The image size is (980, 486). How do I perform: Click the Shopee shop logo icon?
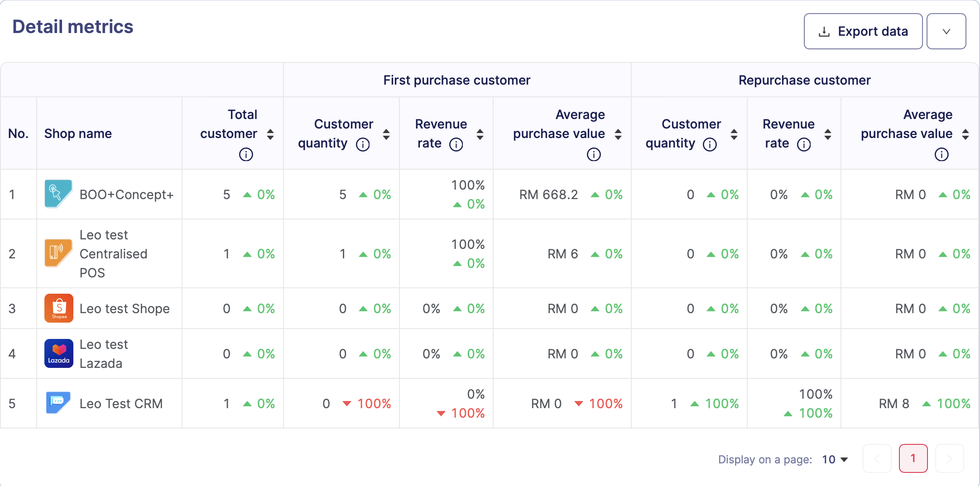[58, 308]
